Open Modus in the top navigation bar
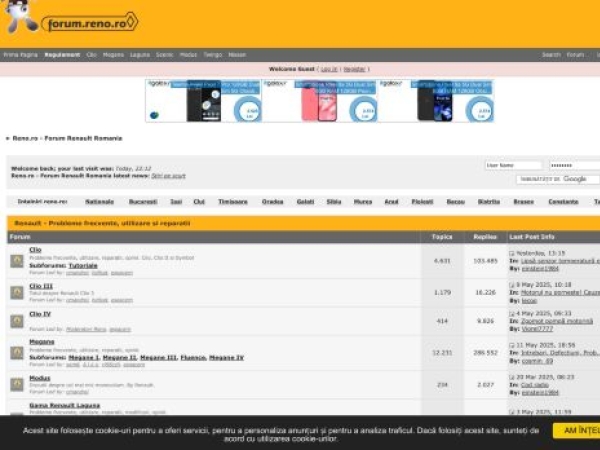 (x=188, y=55)
